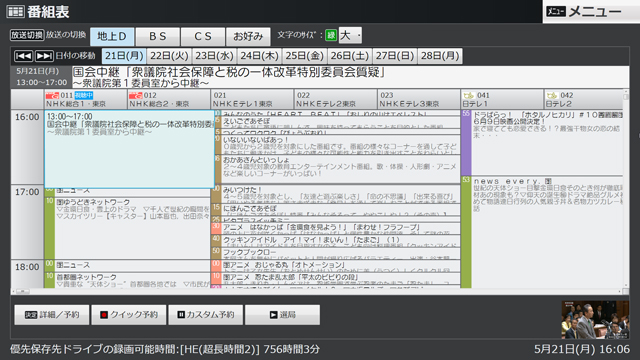Viewport: 640px width, 360px height.
Task: Click the カスタム予約 button
Action: [x=206, y=315]
